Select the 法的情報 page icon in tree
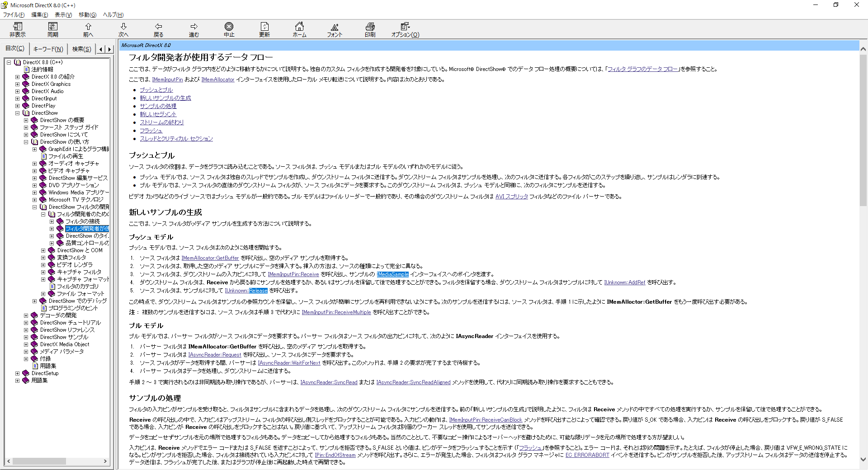 pos(27,70)
